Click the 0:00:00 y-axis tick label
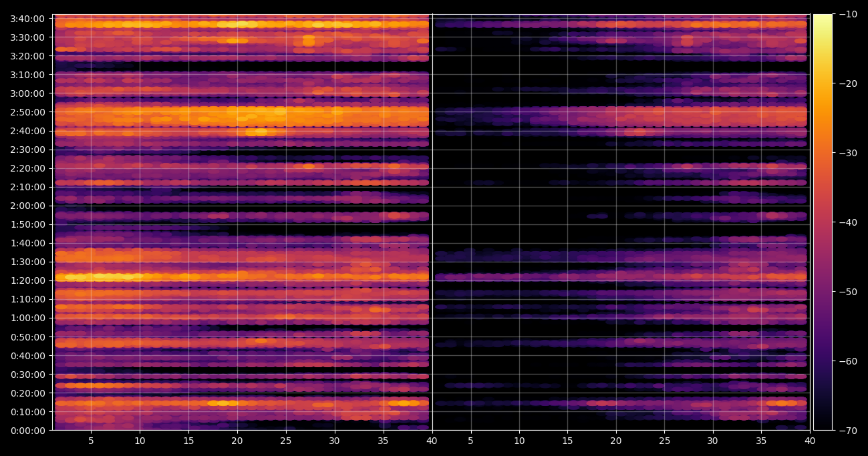The image size is (868, 456). click(x=27, y=430)
